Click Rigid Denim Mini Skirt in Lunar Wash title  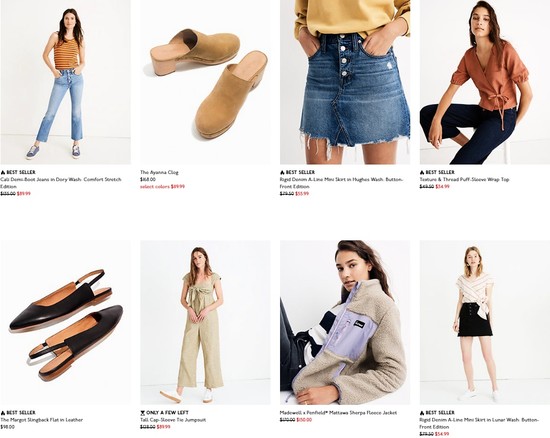click(479, 423)
